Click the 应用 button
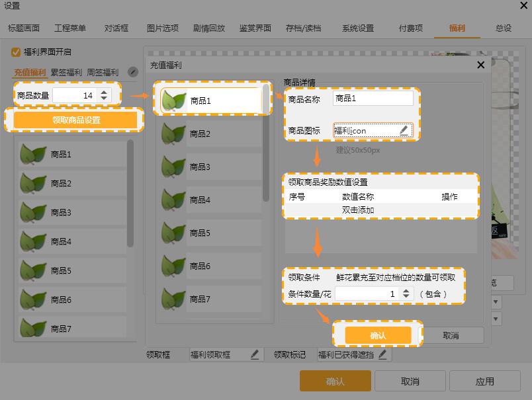This screenshot has width=532, height=400. click(x=484, y=381)
